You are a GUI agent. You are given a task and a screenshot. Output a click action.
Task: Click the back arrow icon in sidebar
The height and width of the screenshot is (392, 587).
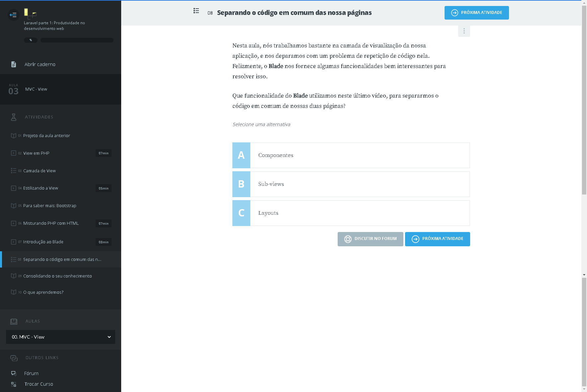click(13, 15)
